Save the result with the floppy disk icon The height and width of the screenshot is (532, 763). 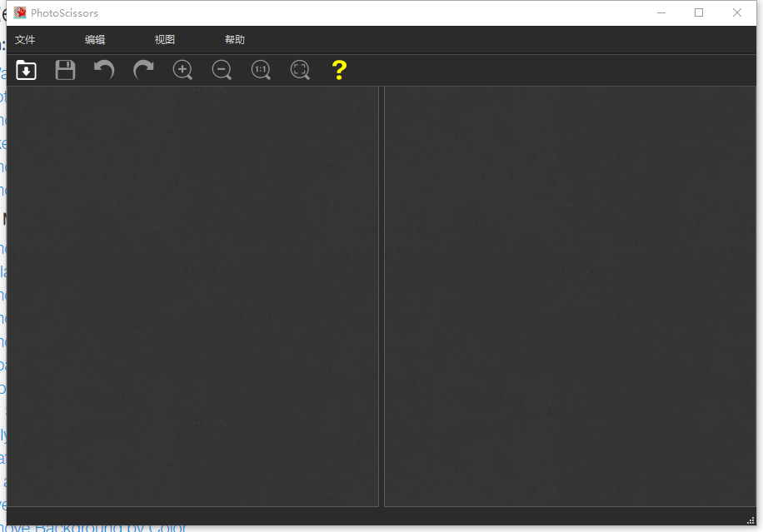(65, 70)
